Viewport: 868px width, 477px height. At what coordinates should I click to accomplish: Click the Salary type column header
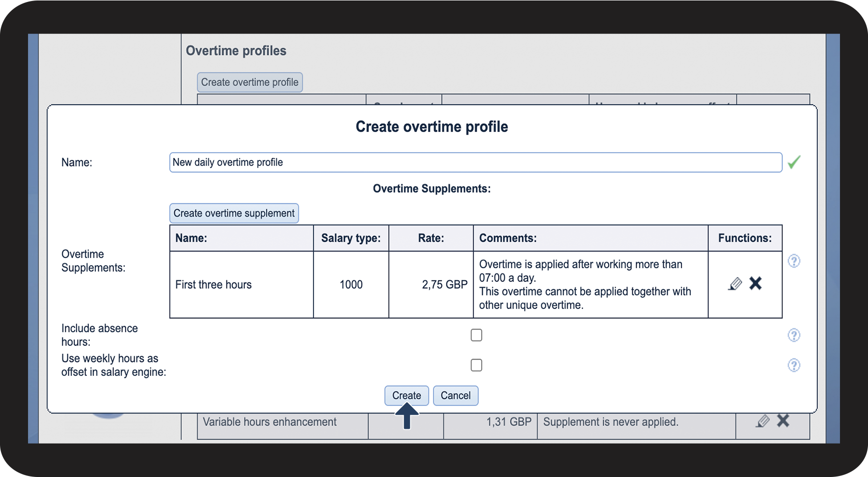351,238
